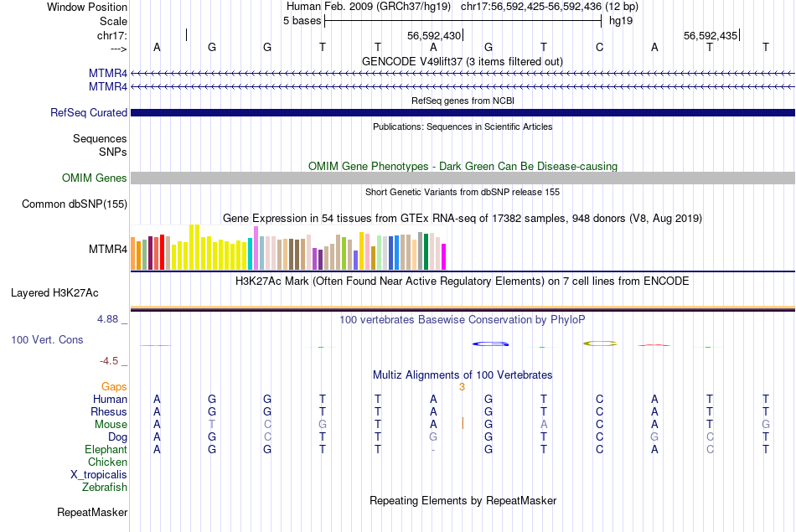Click the Human species row label
This screenshot has width=796, height=532.
(110, 399)
